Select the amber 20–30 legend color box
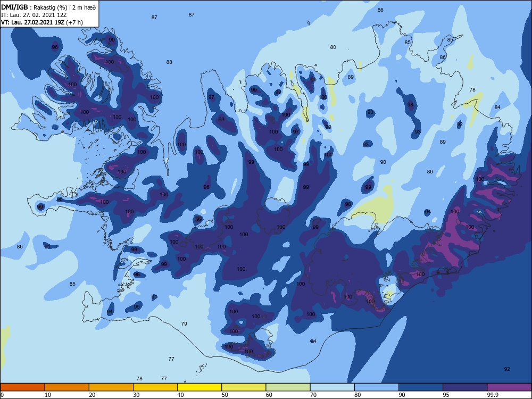This screenshot has width=532, height=399. [111, 387]
